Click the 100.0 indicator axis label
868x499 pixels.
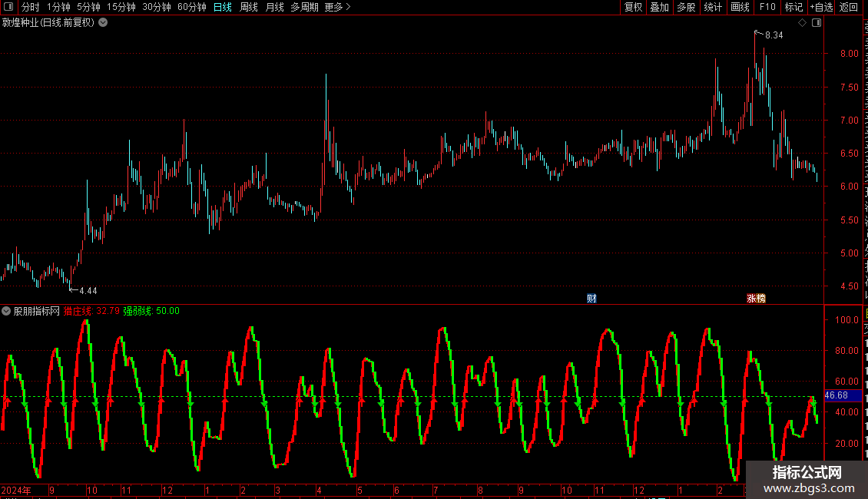pos(846,320)
